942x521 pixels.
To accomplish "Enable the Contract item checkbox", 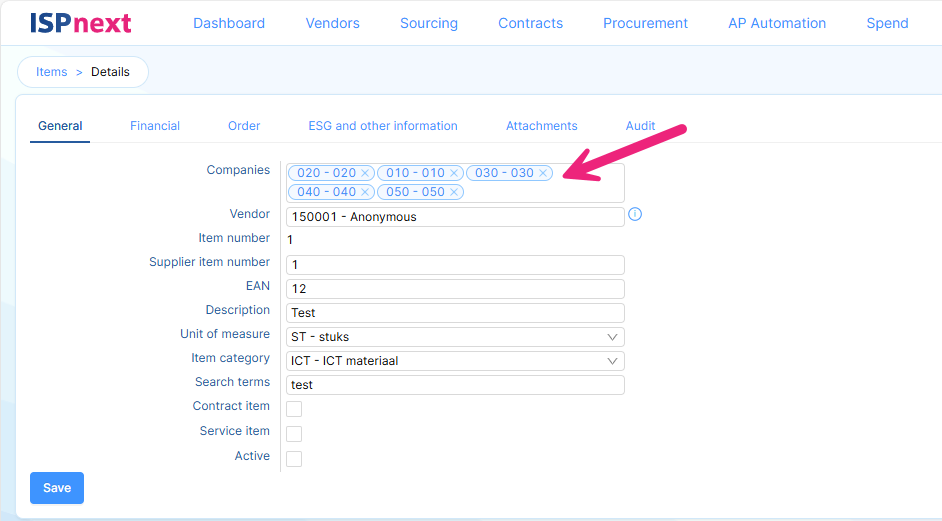I will click(x=294, y=409).
